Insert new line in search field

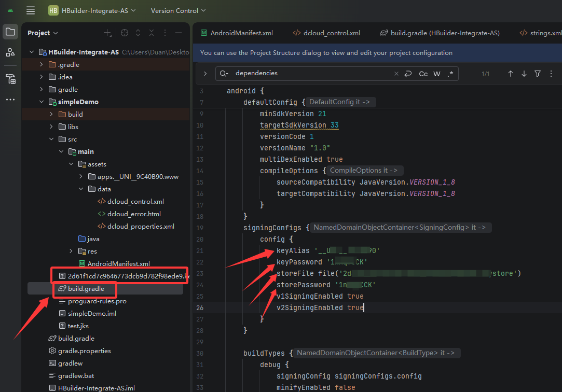point(408,74)
